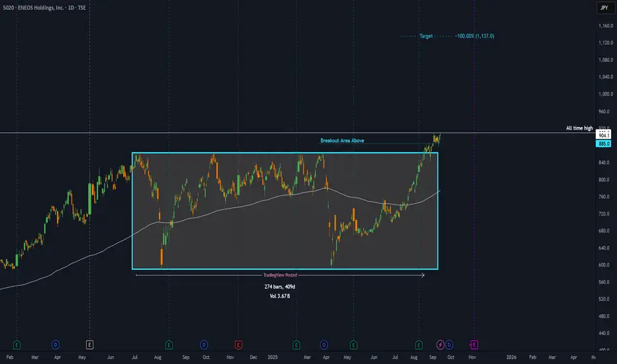Click the 1,160.0 level on price scale
This screenshot has width=617, height=364.
point(604,26)
